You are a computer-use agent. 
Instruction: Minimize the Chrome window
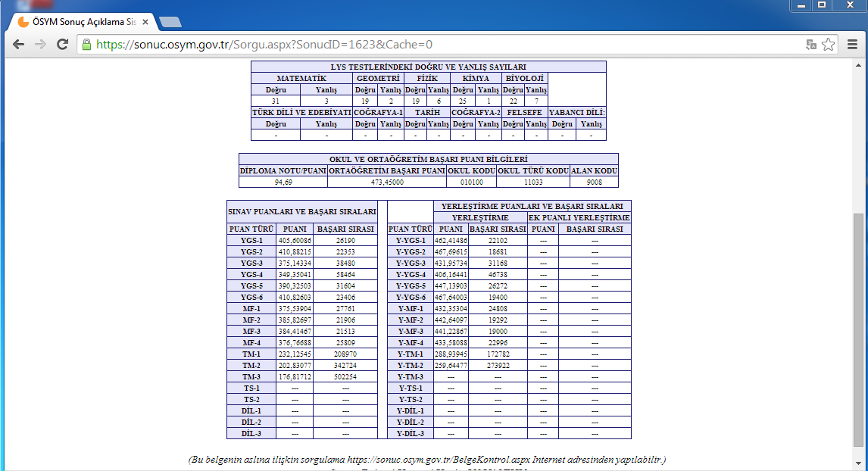point(799,5)
